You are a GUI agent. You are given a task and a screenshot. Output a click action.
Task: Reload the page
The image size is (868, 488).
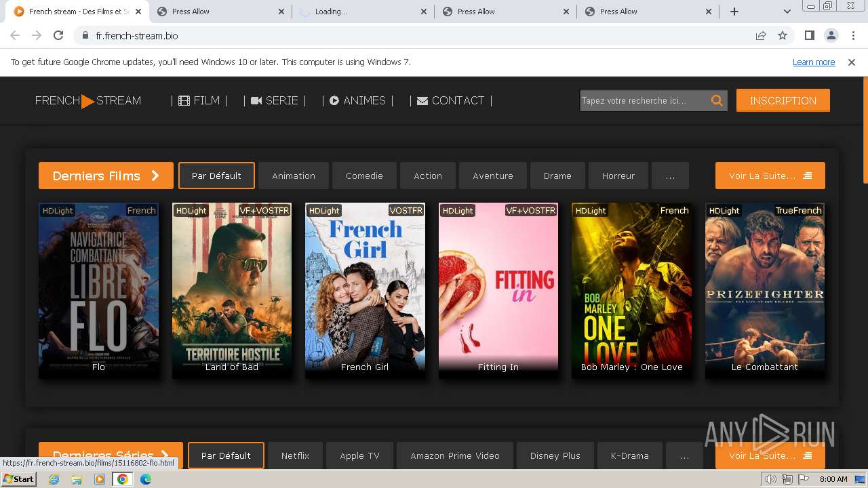coord(58,35)
